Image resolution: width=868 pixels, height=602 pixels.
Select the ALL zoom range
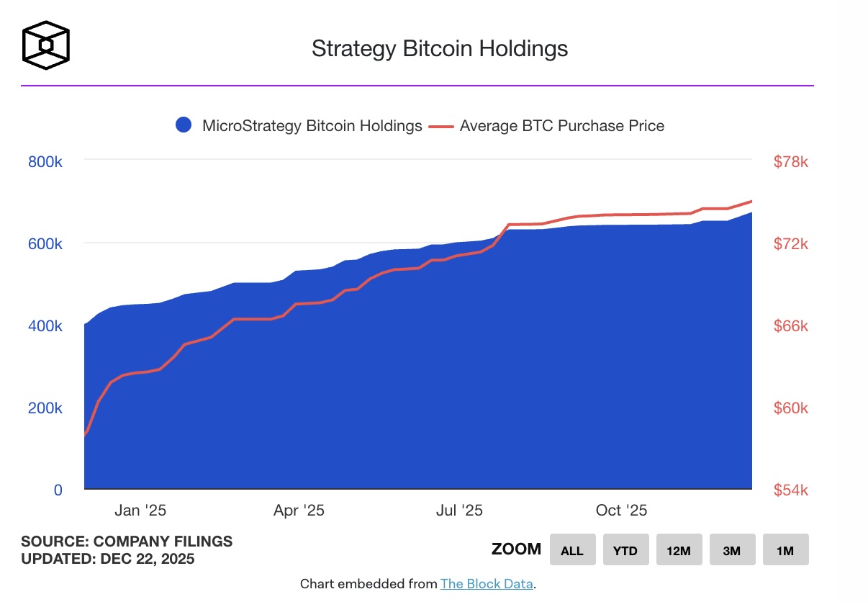pyautogui.click(x=572, y=550)
